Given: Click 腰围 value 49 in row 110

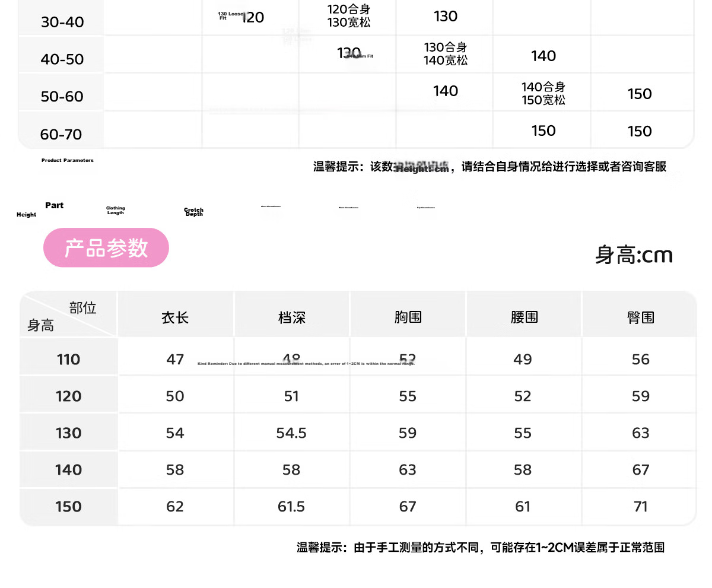Looking at the screenshot, I should coord(523,359).
